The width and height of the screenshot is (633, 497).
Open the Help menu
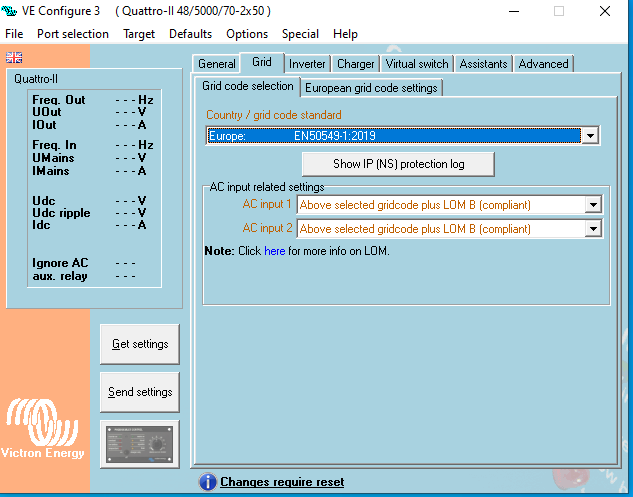tap(345, 34)
